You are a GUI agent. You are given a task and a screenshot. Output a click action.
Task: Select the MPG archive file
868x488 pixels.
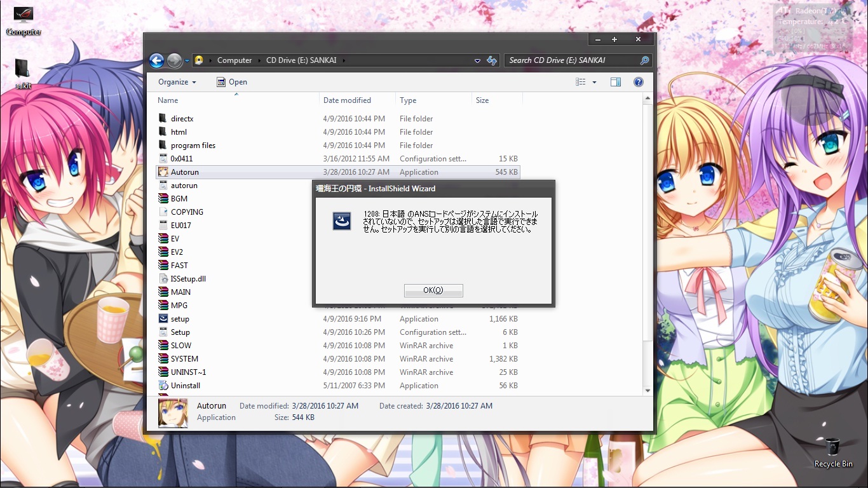179,306
